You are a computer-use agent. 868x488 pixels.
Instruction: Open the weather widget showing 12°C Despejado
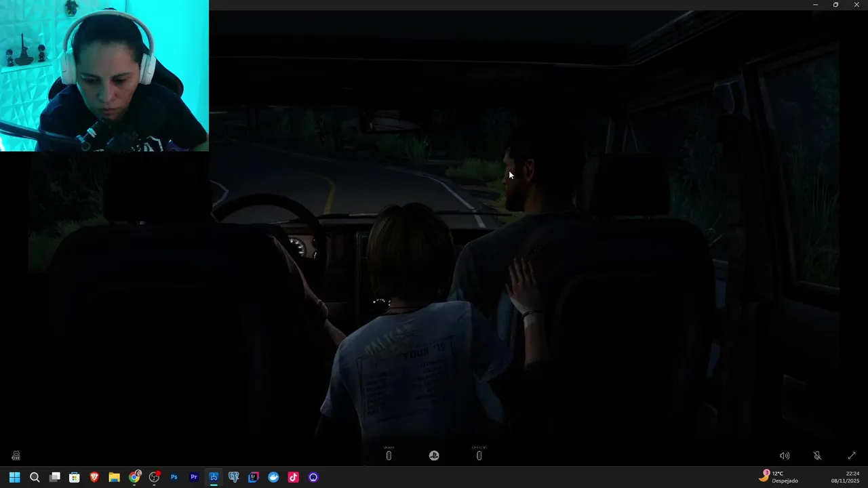click(778, 476)
